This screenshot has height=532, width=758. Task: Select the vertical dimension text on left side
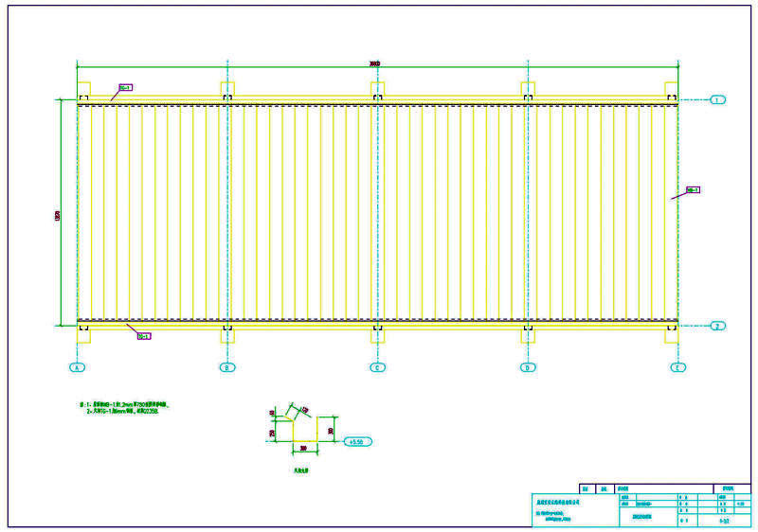tap(59, 217)
